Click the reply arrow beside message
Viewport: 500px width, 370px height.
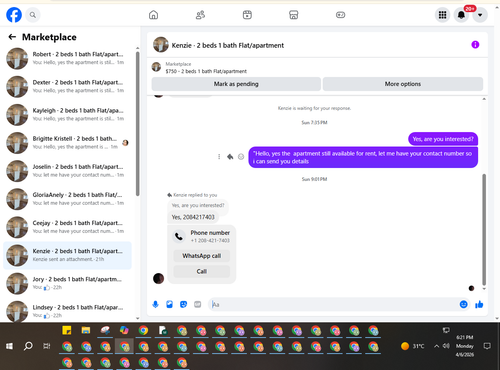point(230,157)
